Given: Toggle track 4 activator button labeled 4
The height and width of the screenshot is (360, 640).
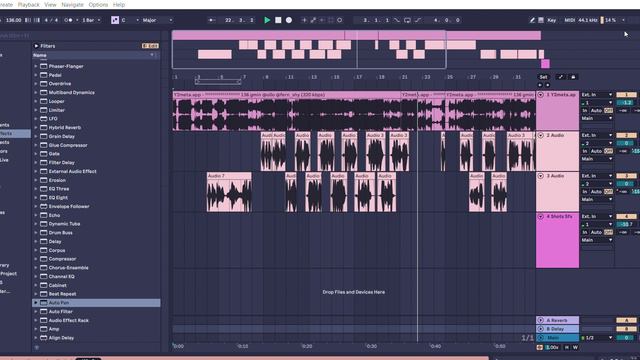Looking at the screenshot, I should coord(626,216).
